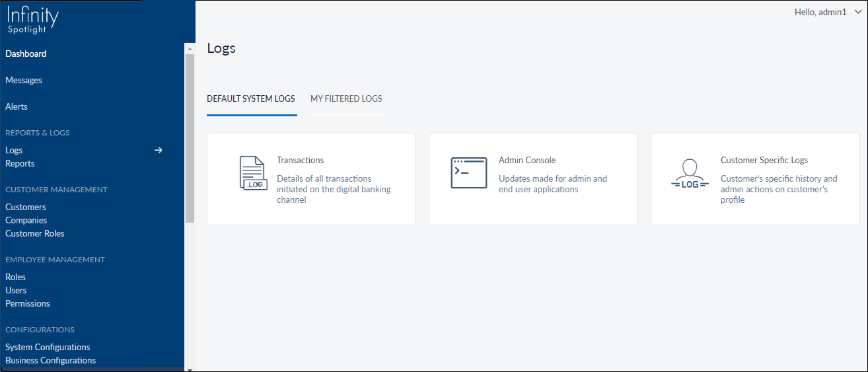Open the Alerts menu item
The width and height of the screenshot is (868, 372).
pyautogui.click(x=17, y=107)
